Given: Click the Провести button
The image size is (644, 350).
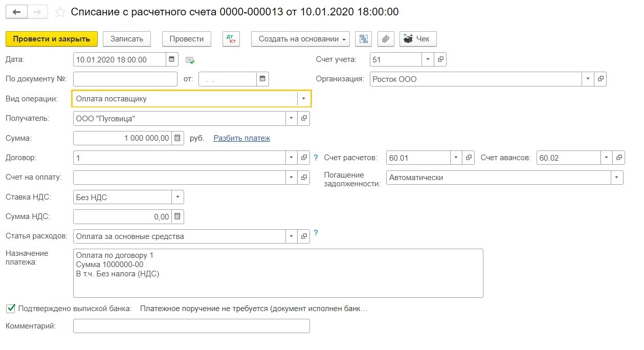Looking at the screenshot, I should click(x=186, y=39).
